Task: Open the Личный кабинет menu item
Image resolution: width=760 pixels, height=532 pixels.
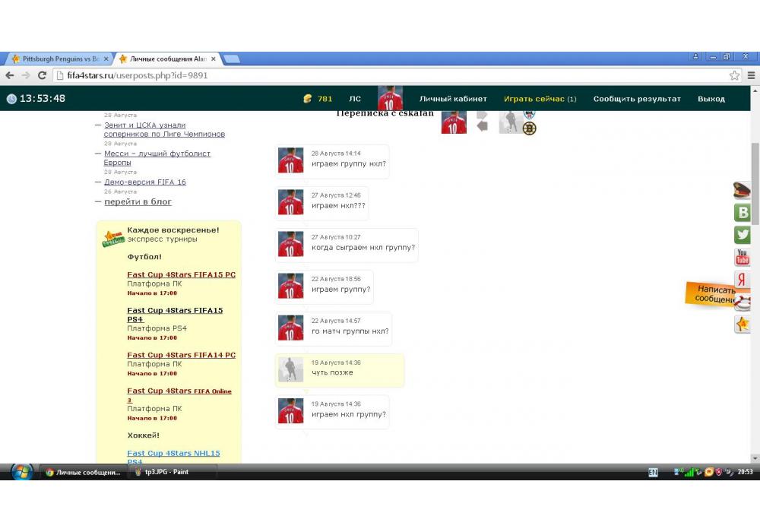Action: click(x=453, y=99)
